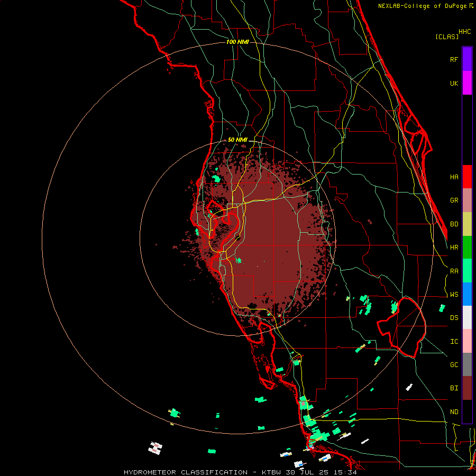476x476 pixels.
Task: Click the 'GC' legend label
Action: 454,365
